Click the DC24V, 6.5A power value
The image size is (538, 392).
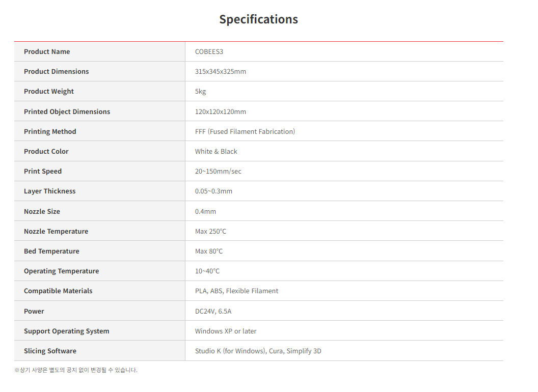[x=213, y=311]
